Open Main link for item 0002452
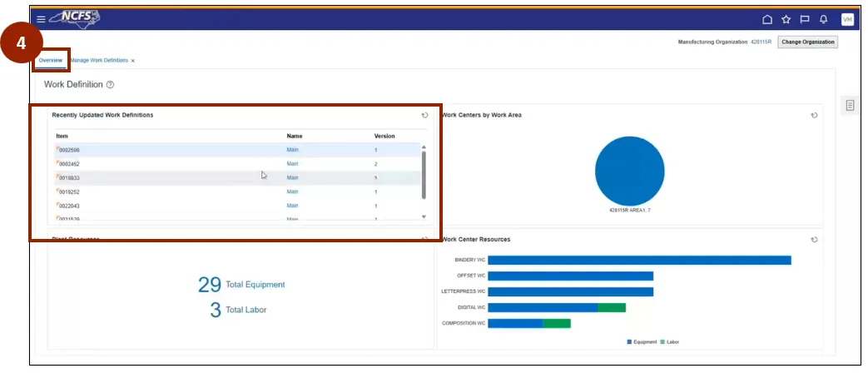The width and height of the screenshot is (868, 373). coord(292,164)
